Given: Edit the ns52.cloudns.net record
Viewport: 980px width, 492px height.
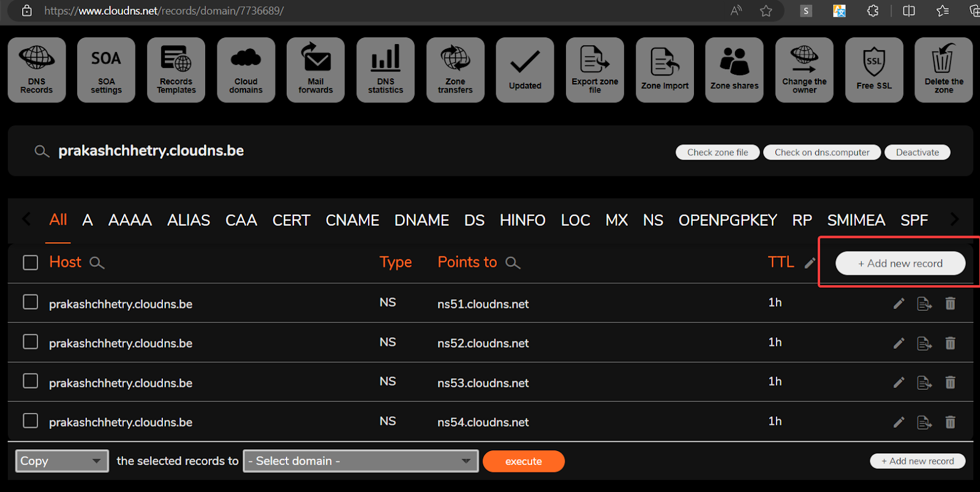Looking at the screenshot, I should (x=899, y=343).
